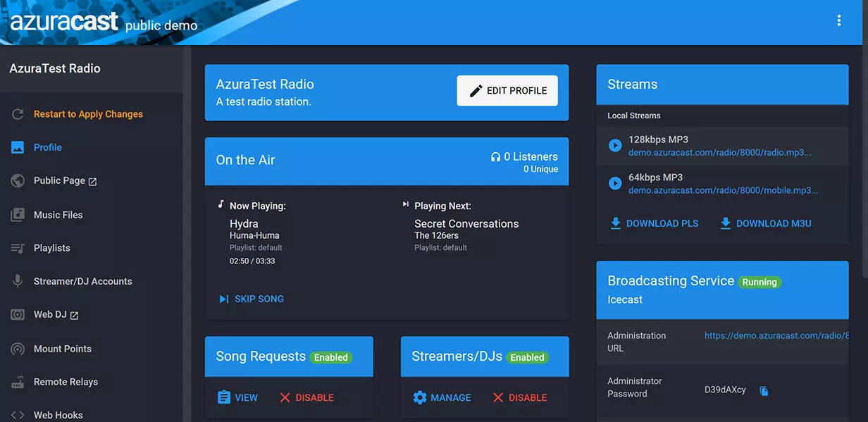This screenshot has height=422, width=868.
Task: Copy the administrator password to clipboard
Action: point(764,391)
